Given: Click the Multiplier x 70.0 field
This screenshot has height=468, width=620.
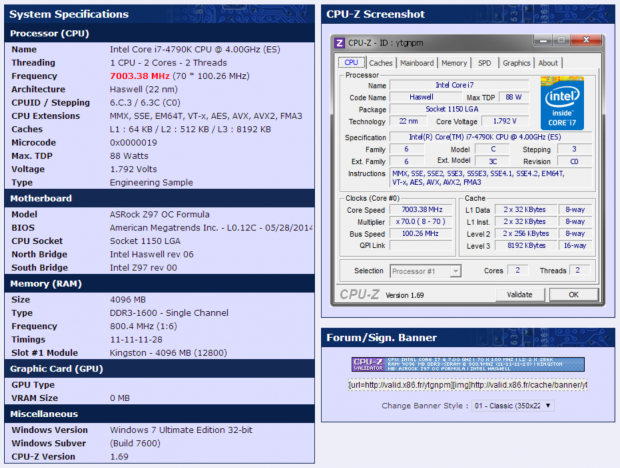Looking at the screenshot, I should coord(422,222).
